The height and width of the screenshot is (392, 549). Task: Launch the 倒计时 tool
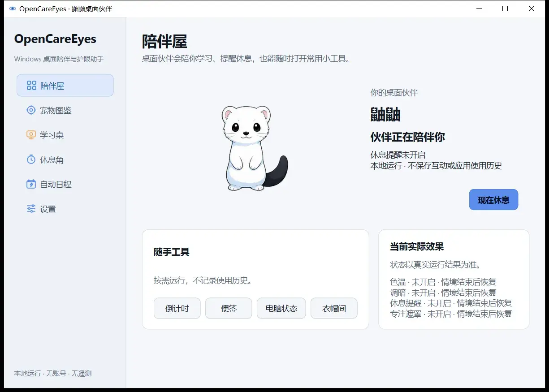pos(177,308)
